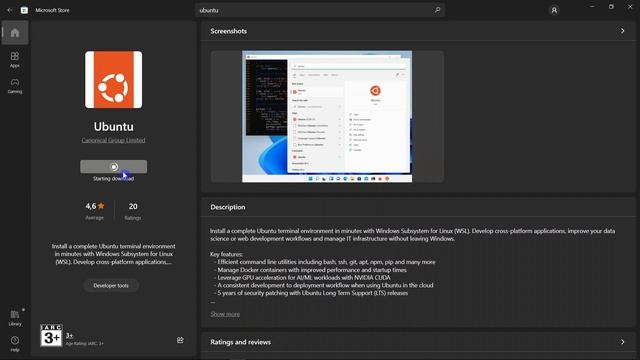This screenshot has width=640, height=360.
Task: Click the Starting download status text
Action: click(113, 179)
